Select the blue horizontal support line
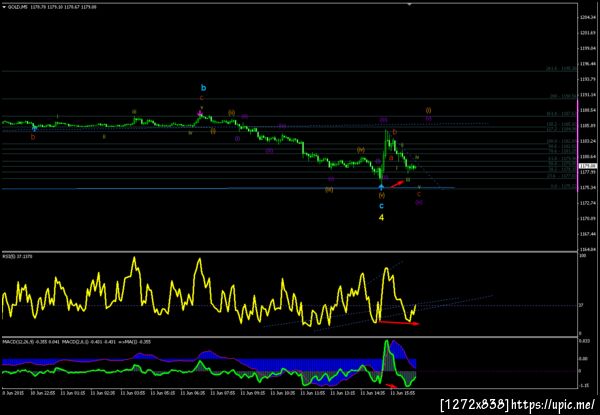 [228, 188]
